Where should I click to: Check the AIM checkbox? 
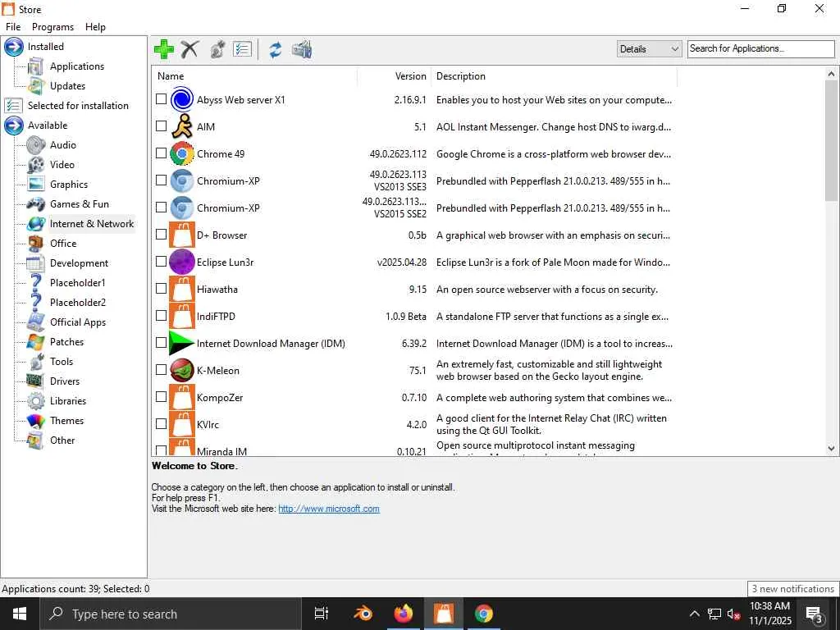(162, 126)
